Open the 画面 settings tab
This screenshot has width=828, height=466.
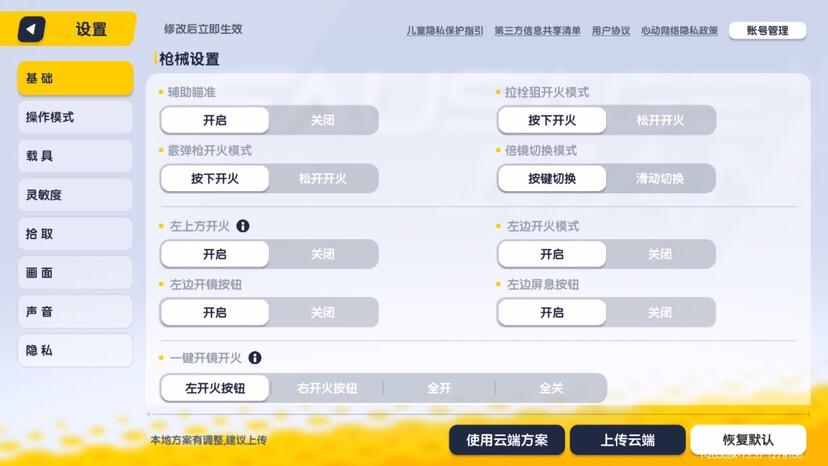point(75,273)
